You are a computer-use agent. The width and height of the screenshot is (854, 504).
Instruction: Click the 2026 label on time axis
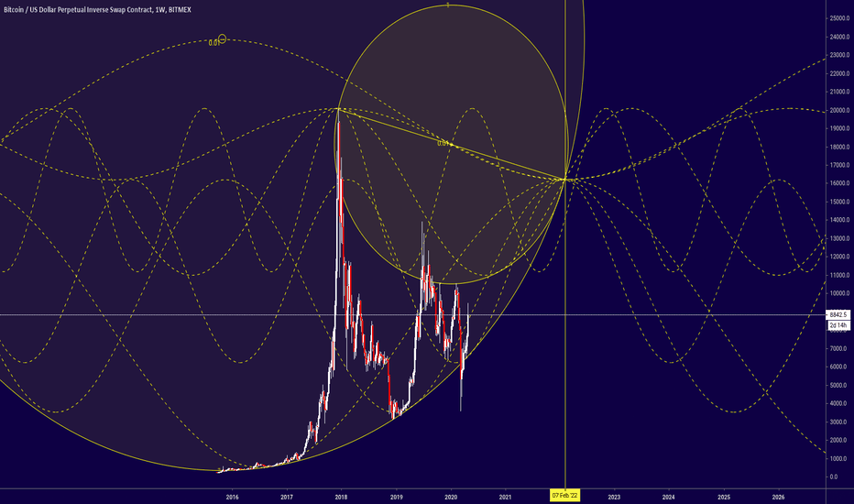tap(778, 497)
